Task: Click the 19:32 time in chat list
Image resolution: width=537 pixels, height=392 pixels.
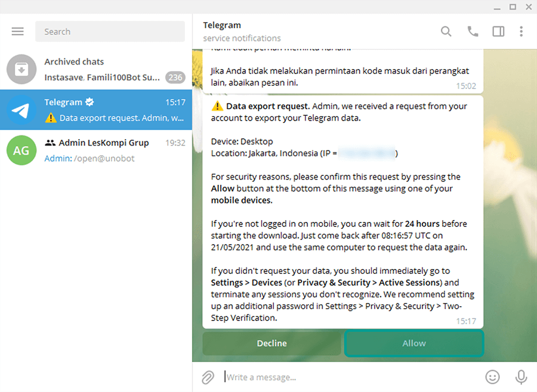Action: (175, 143)
